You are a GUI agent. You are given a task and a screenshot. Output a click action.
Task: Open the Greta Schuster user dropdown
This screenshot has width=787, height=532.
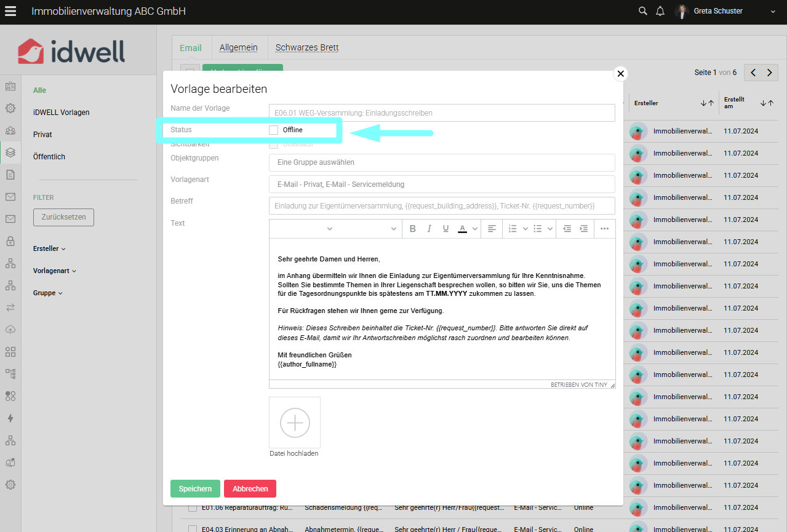tap(773, 11)
